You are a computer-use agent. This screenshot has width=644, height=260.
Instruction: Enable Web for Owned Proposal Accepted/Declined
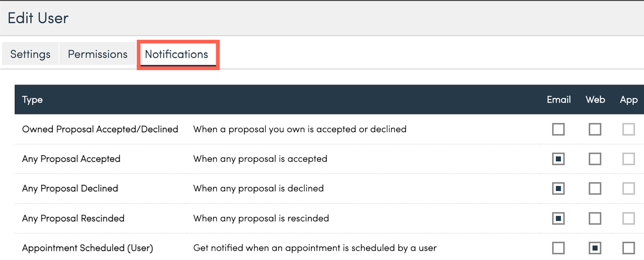coord(595,129)
